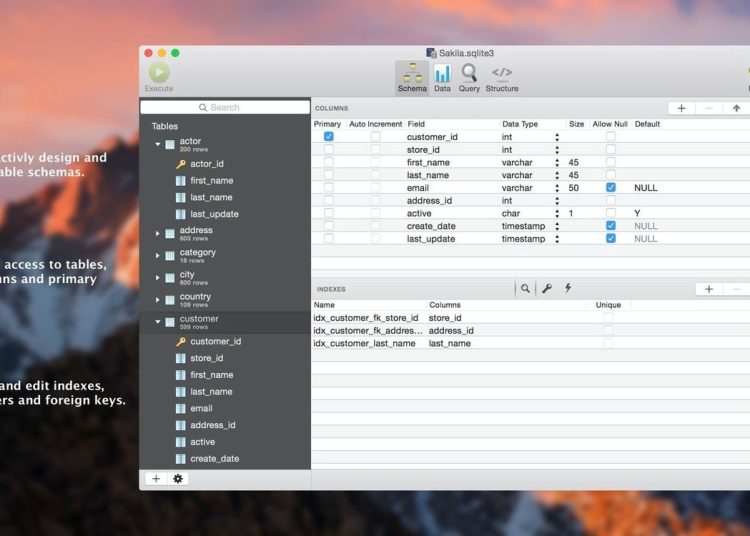This screenshot has width=750, height=536.
Task: Uncheck Allow Null for email field
Action: click(610, 188)
